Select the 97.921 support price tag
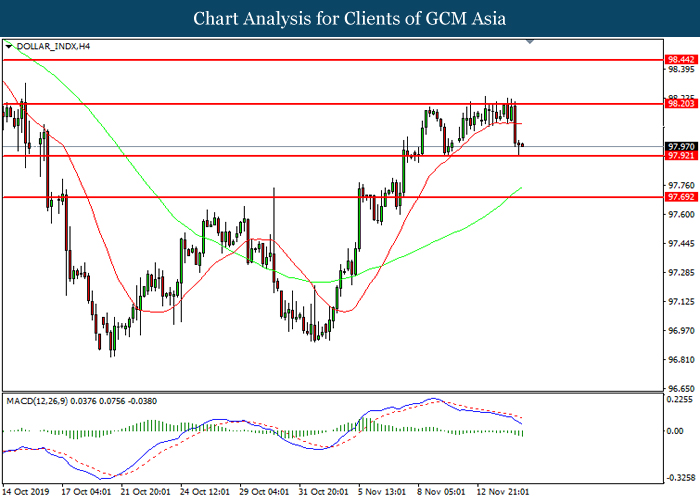This screenshot has width=700, height=500. coord(681,156)
